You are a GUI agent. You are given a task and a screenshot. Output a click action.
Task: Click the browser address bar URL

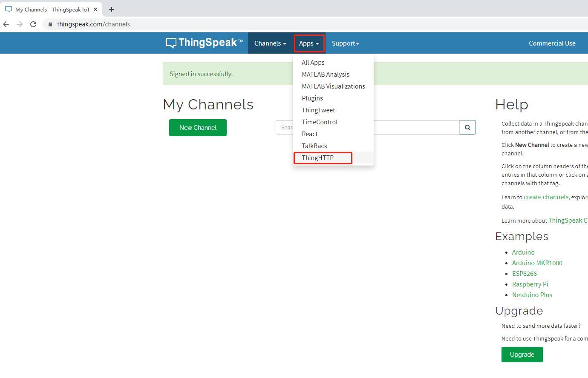[x=93, y=24]
